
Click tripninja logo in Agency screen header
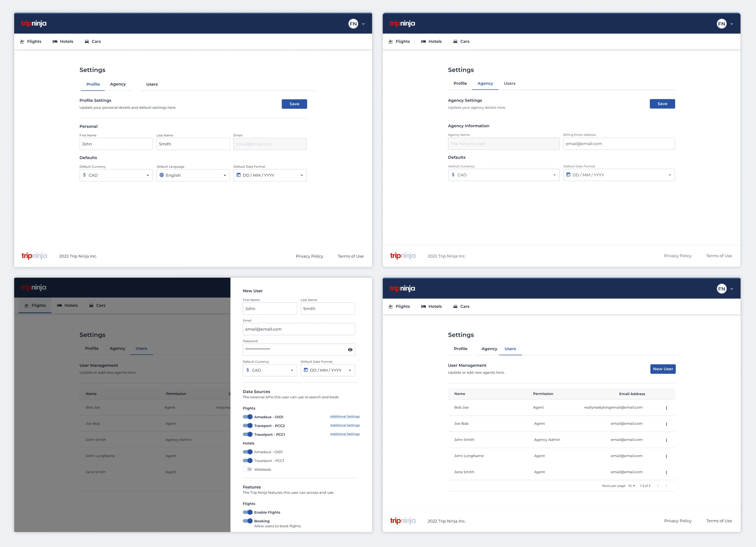[x=403, y=23]
